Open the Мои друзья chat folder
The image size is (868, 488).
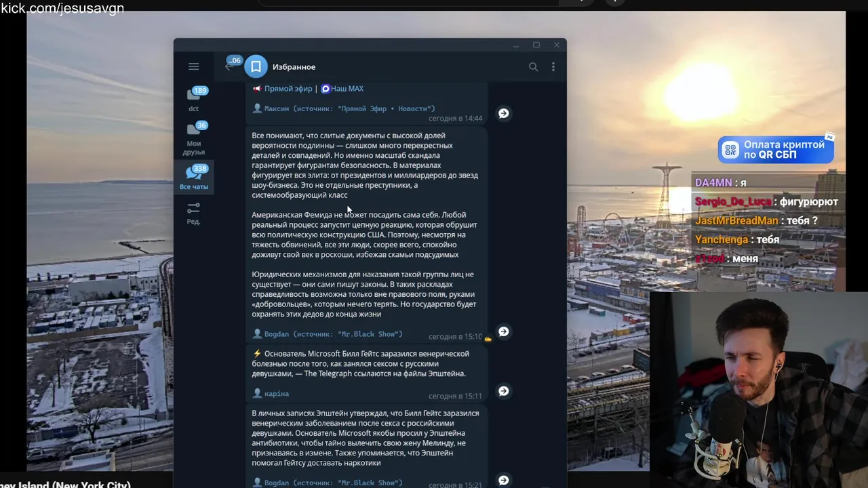[x=193, y=138]
